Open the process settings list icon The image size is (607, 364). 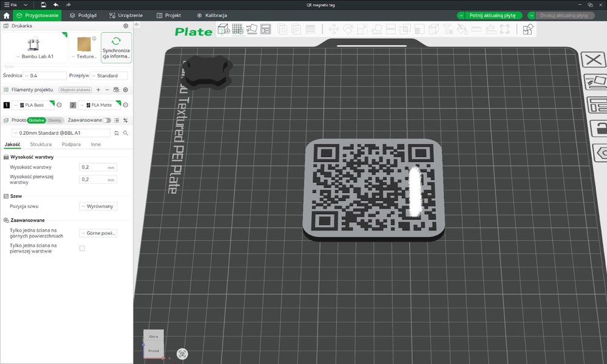tap(117, 120)
